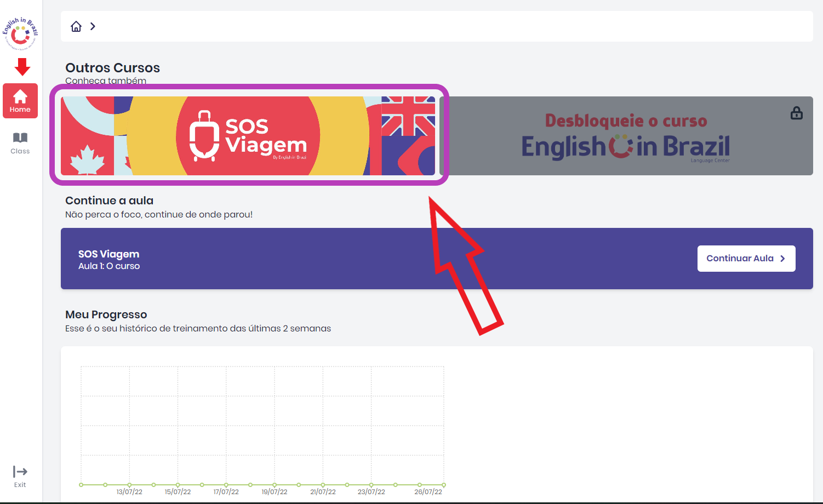Click the 26/07/22 date label

(428, 492)
